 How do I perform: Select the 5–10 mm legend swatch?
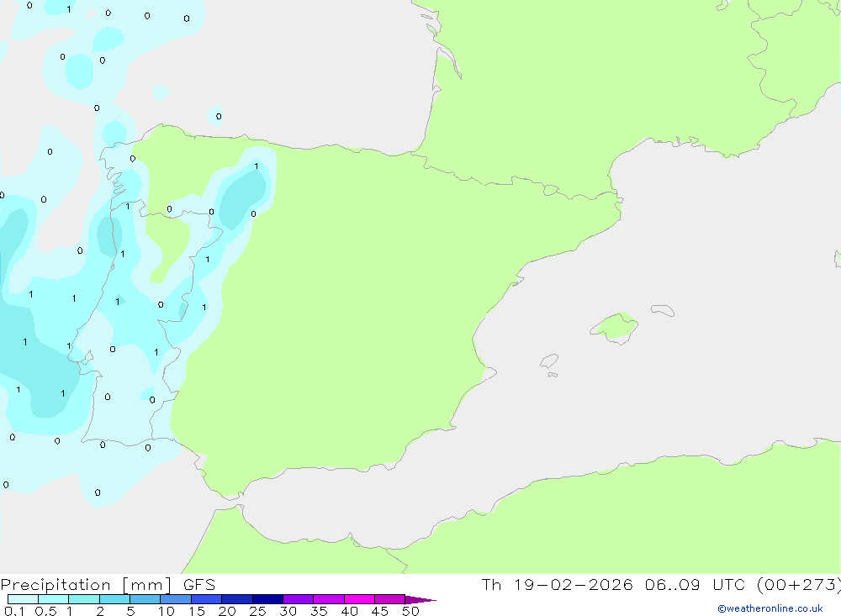click(145, 599)
